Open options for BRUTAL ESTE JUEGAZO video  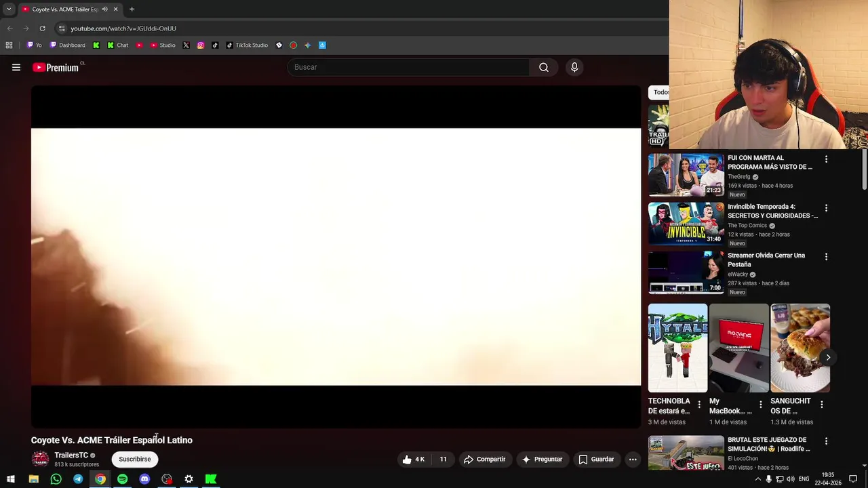click(x=826, y=441)
